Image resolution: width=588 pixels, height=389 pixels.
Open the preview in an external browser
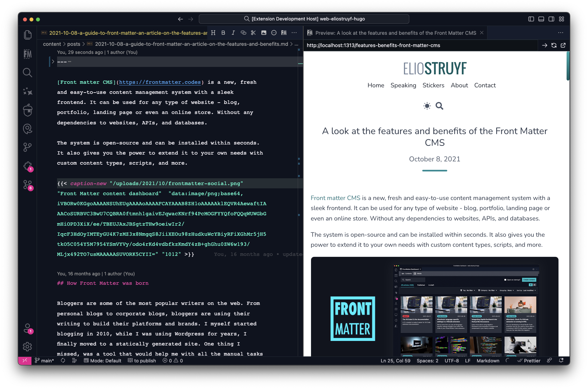[x=563, y=45]
